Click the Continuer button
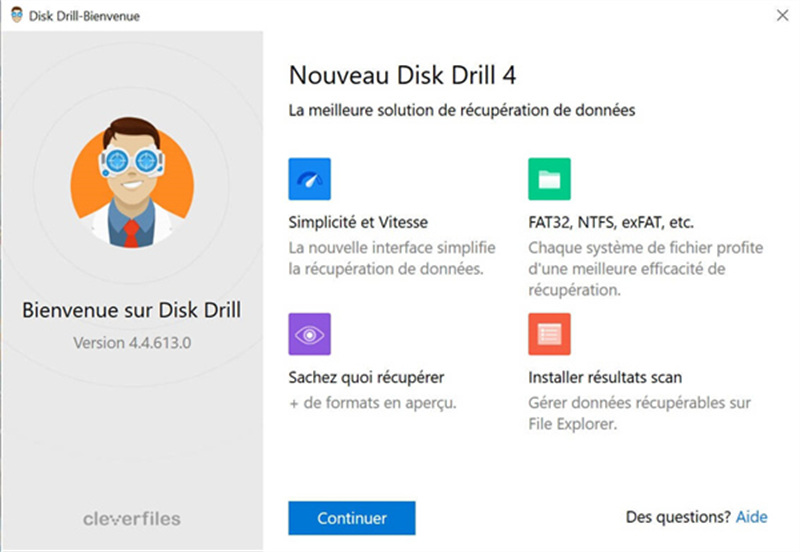The image size is (800, 552). click(352, 518)
